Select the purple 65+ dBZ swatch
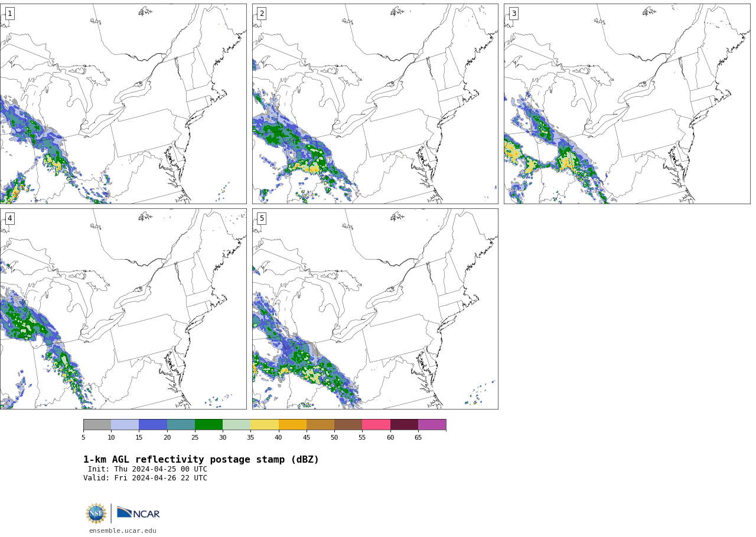The height and width of the screenshot is (537, 756). 432,425
